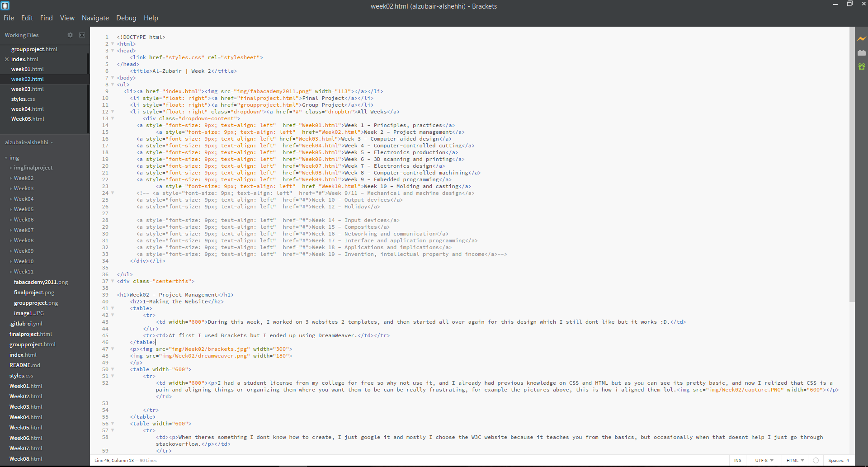Open image1.JPG in file tree

29,313
